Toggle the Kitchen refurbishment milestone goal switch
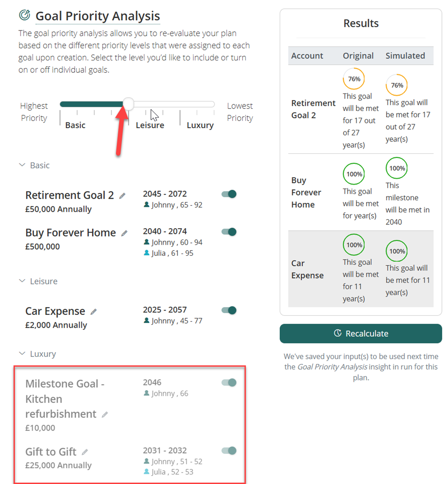 click(229, 383)
